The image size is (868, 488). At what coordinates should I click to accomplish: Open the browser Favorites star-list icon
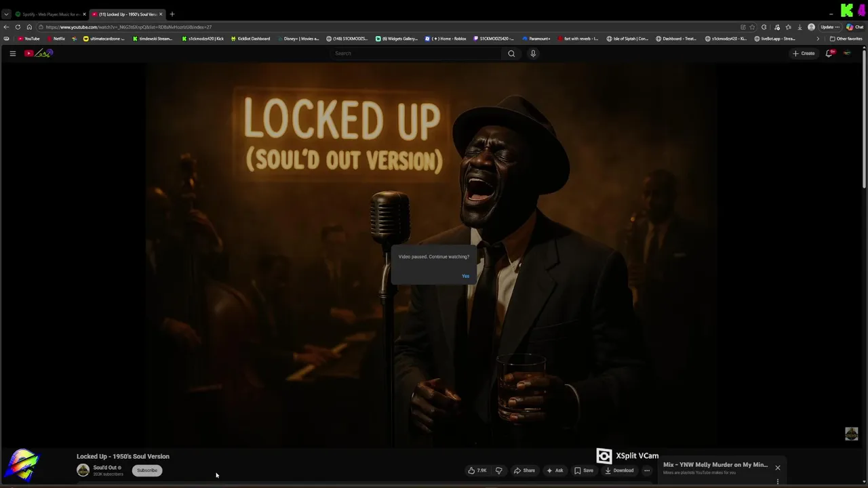click(788, 27)
